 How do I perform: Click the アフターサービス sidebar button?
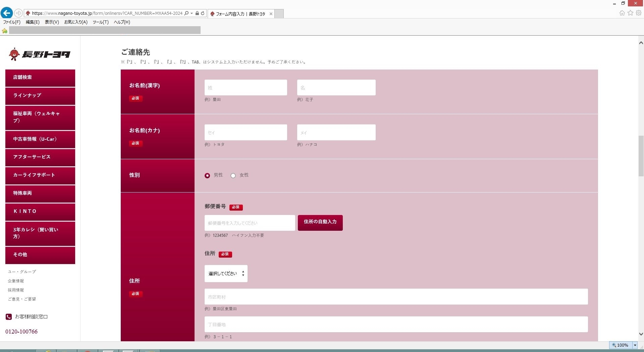(x=40, y=158)
